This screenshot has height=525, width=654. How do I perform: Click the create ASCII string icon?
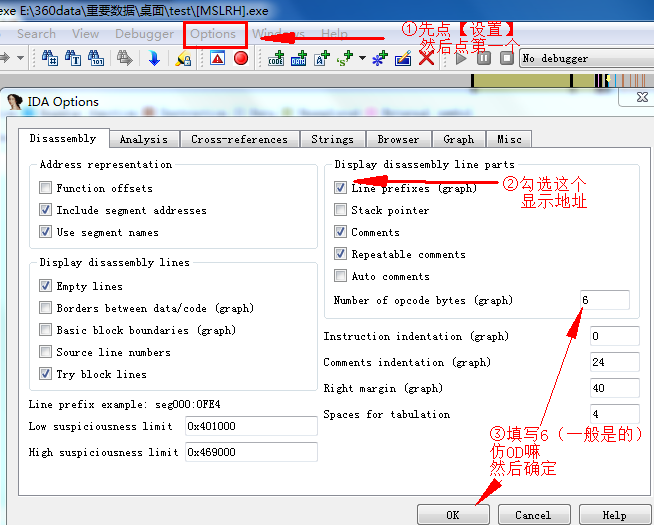322,58
